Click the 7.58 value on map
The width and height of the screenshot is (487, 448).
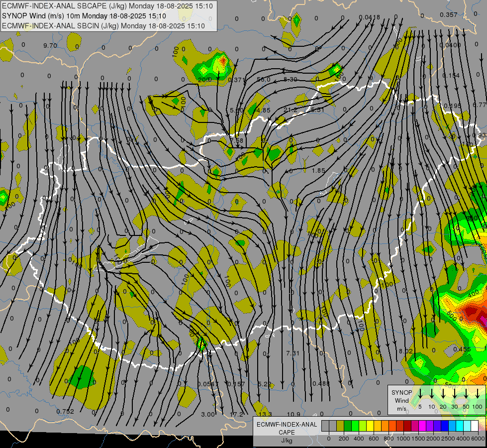point(237,140)
